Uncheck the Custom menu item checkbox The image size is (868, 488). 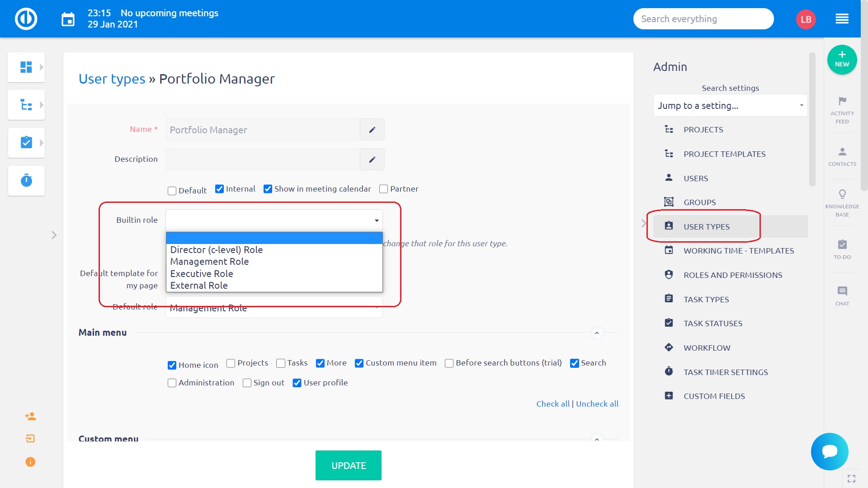click(359, 363)
